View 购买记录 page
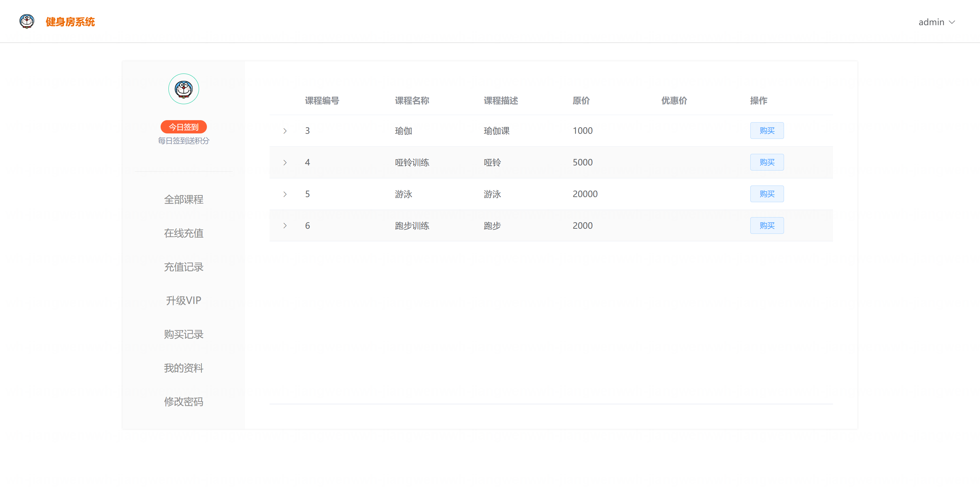This screenshot has height=499, width=980. point(183,334)
